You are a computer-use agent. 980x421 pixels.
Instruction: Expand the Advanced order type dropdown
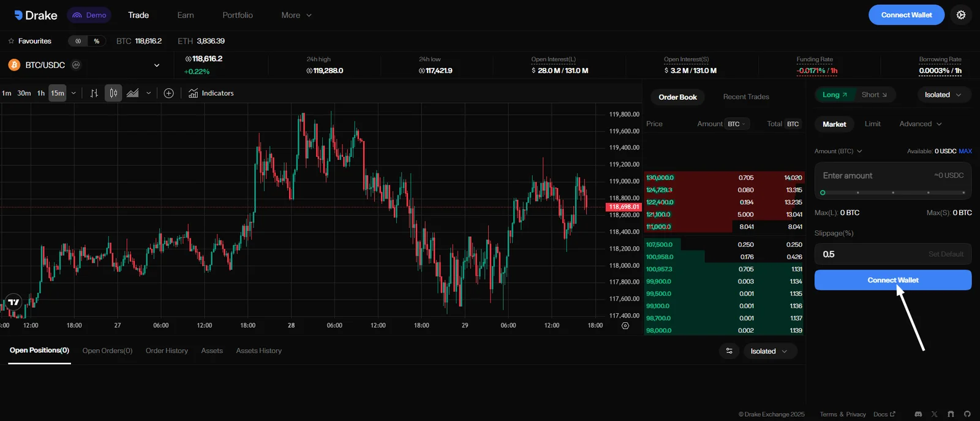[x=920, y=124]
